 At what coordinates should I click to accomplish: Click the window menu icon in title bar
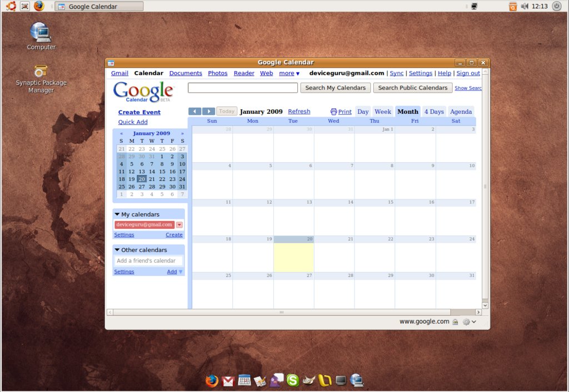tap(111, 63)
